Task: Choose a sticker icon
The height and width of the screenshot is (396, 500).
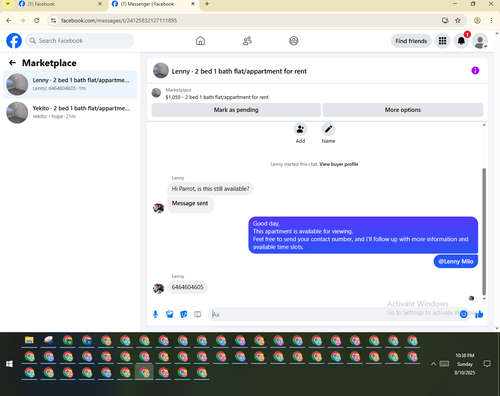Action: [184, 314]
